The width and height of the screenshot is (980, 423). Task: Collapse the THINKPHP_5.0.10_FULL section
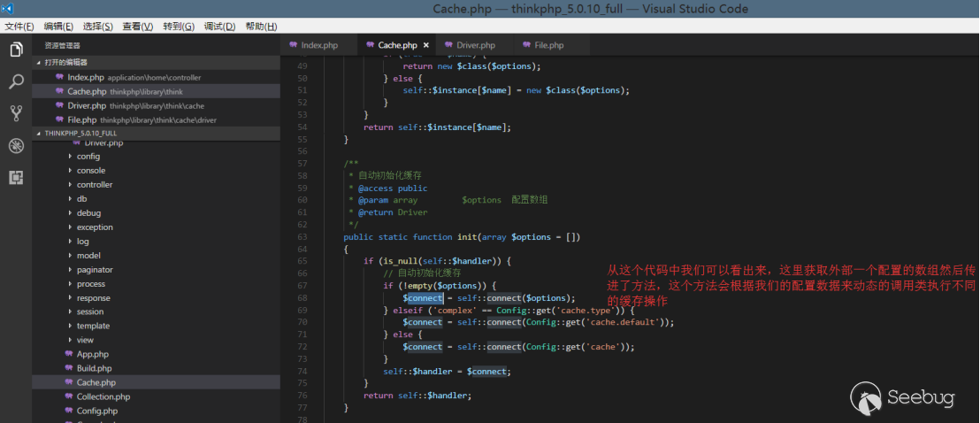click(x=157, y=134)
